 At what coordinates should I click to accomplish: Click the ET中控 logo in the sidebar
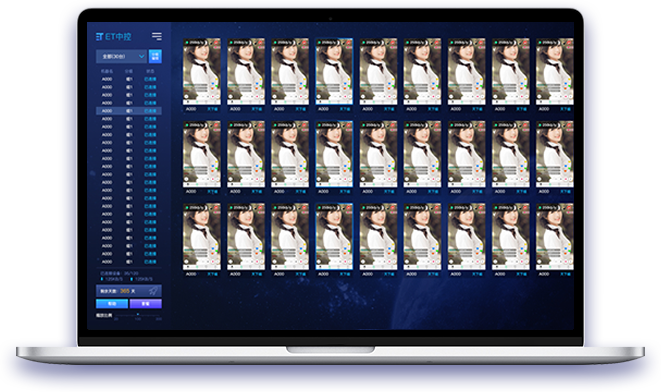pyautogui.click(x=113, y=37)
